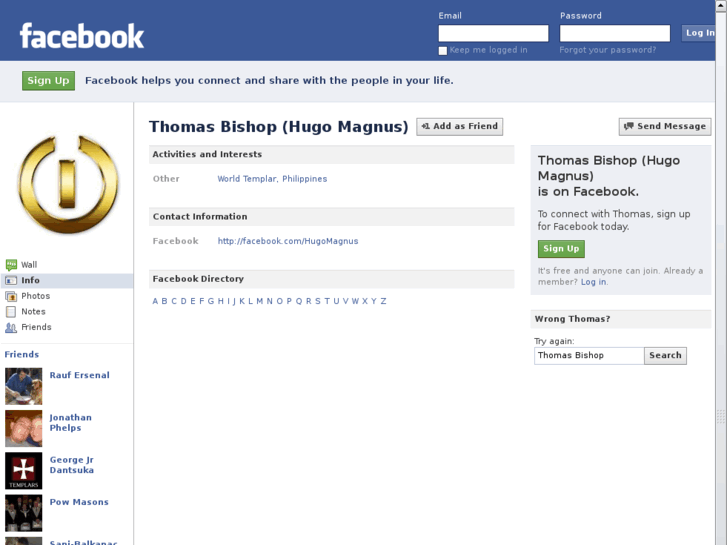Image resolution: width=727 pixels, height=545 pixels.
Task: Click Forgot your password link
Action: point(607,50)
